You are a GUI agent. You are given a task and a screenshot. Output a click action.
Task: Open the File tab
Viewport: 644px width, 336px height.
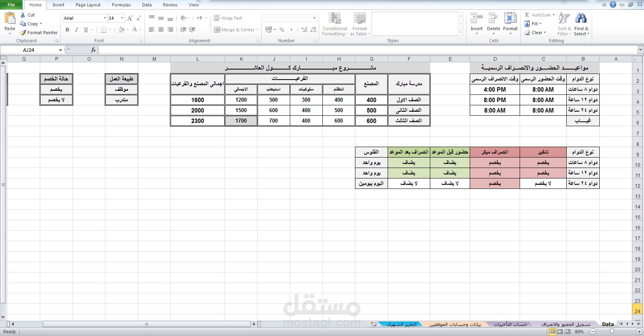(x=11, y=5)
